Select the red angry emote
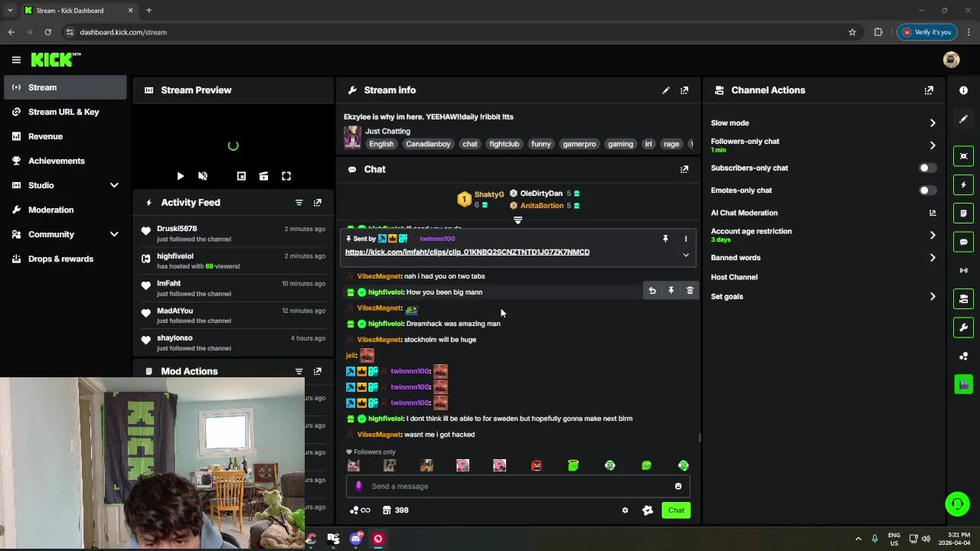 pyautogui.click(x=536, y=465)
